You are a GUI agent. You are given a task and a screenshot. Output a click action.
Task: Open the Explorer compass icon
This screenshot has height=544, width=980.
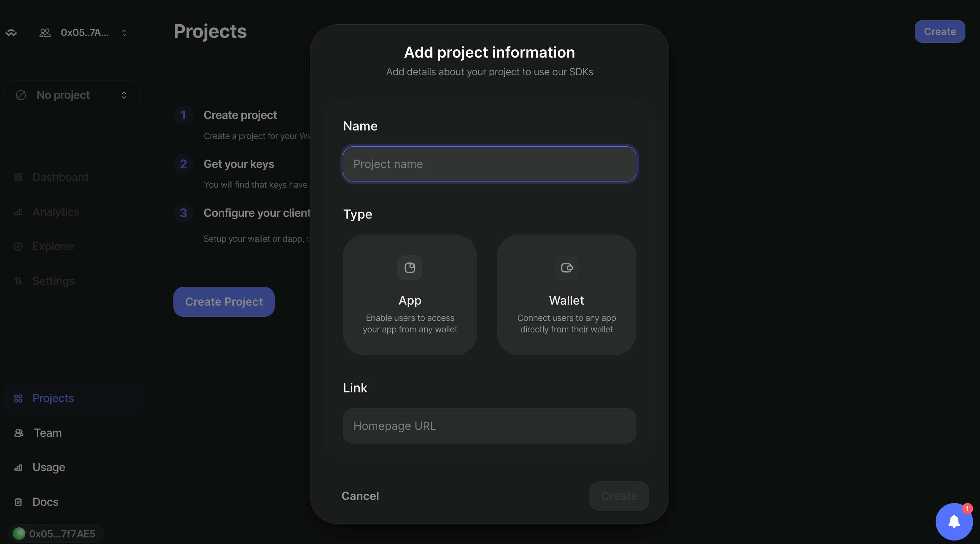(18, 247)
